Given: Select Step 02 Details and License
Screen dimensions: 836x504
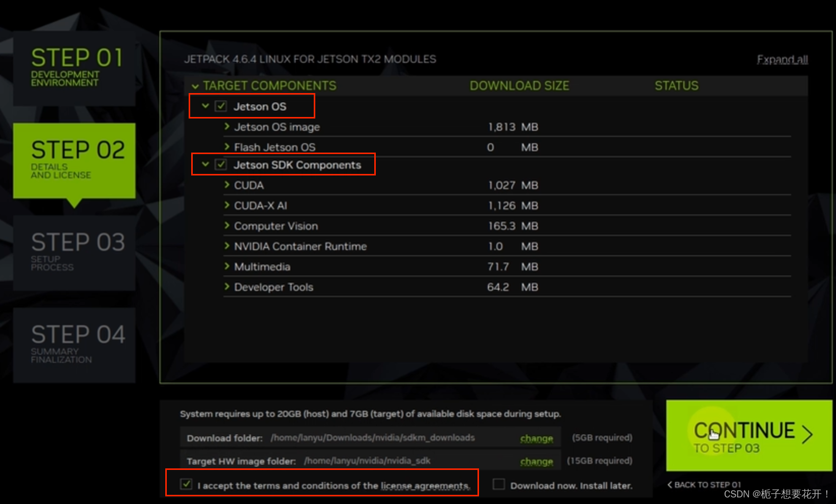Looking at the screenshot, I should tap(74, 160).
